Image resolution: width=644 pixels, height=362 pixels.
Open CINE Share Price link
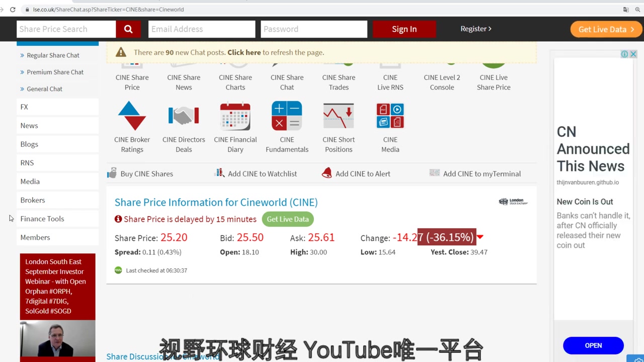[x=132, y=82]
